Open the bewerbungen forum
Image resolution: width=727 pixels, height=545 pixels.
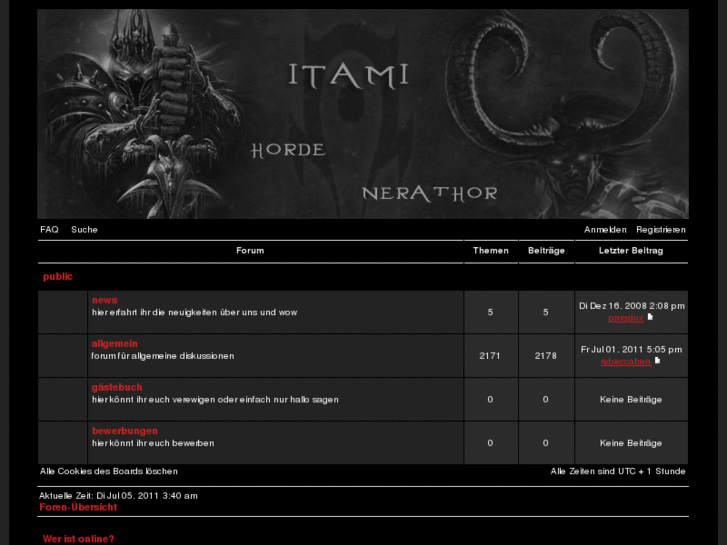click(x=125, y=431)
